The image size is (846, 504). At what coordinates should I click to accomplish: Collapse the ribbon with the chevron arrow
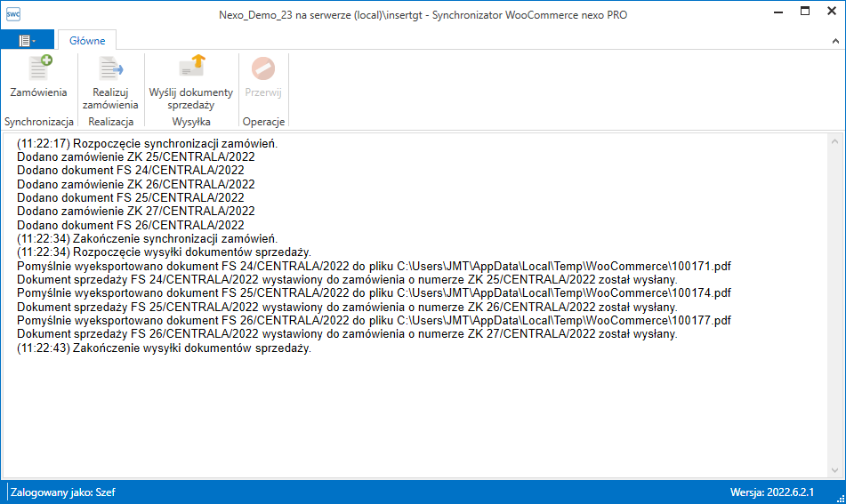pyautogui.click(x=835, y=41)
